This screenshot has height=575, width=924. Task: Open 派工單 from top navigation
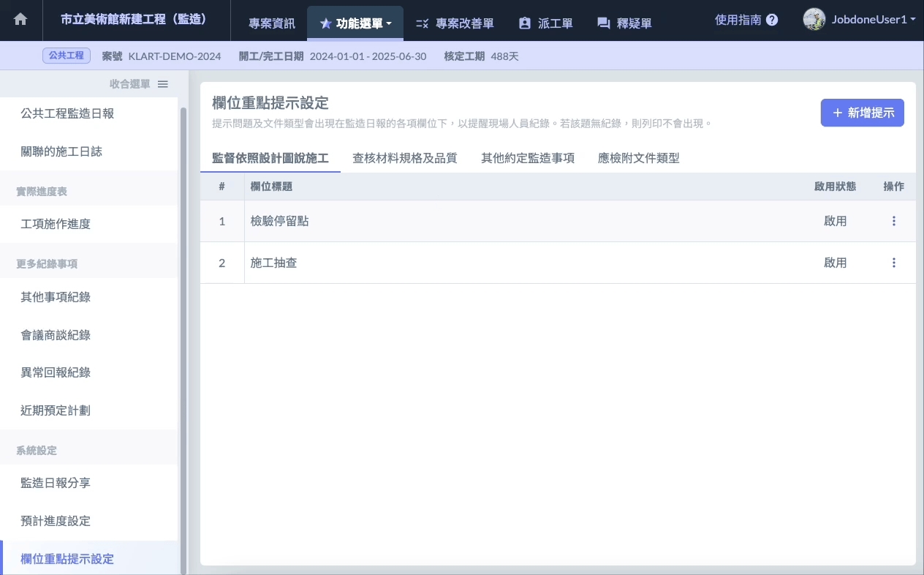[x=545, y=23]
